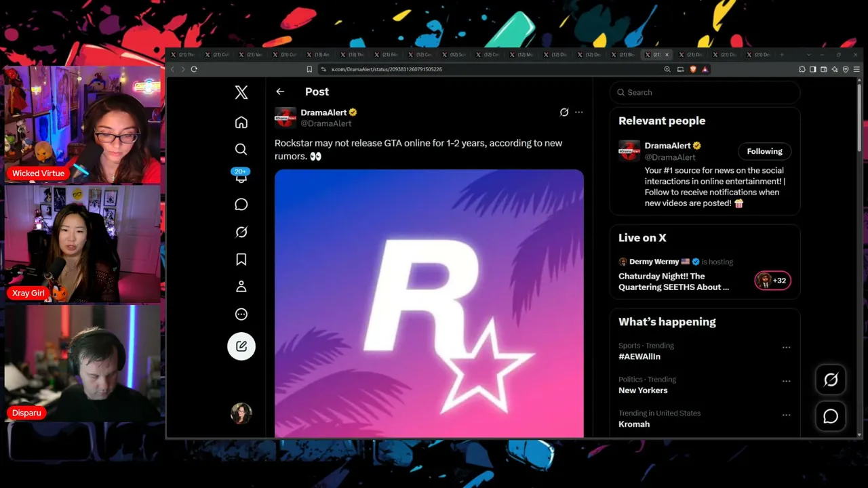868x488 pixels.
Task: Click the Grok icon on DramaAlert's post
Action: [564, 113]
